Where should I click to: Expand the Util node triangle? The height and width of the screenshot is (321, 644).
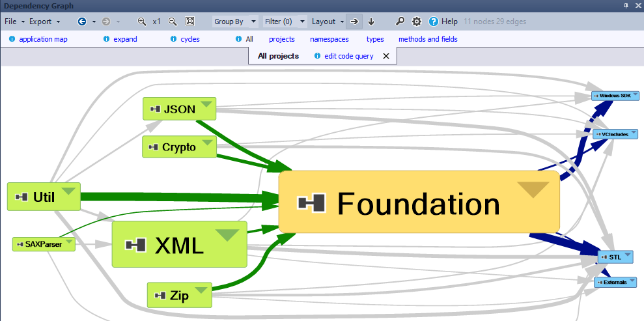click(68, 191)
